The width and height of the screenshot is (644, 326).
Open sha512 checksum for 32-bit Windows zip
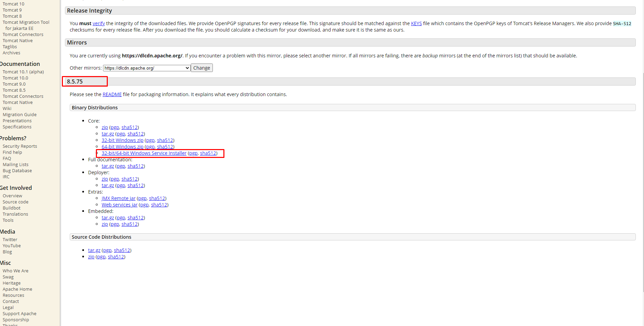[165, 140]
